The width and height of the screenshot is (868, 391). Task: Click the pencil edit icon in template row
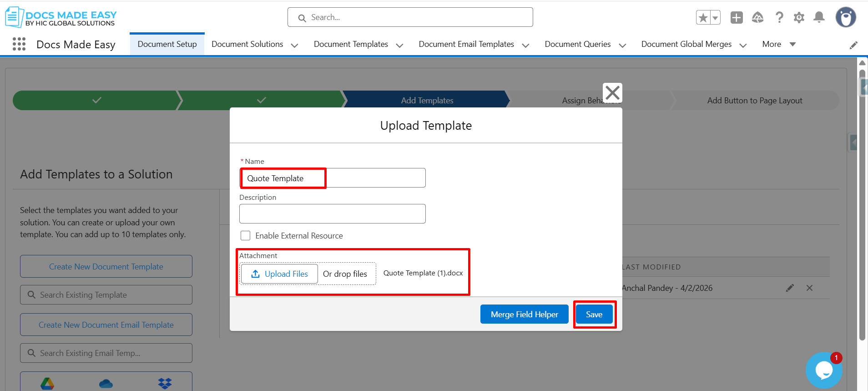coord(790,288)
